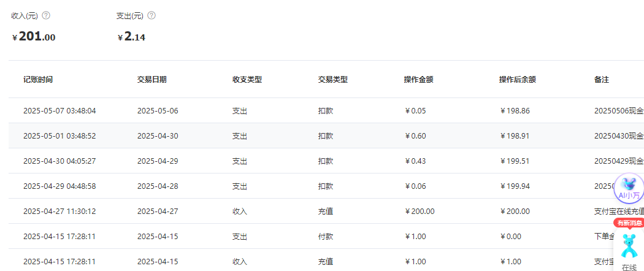Click the 有新消息 notification badge
The width and height of the screenshot is (644, 271).
629,223
